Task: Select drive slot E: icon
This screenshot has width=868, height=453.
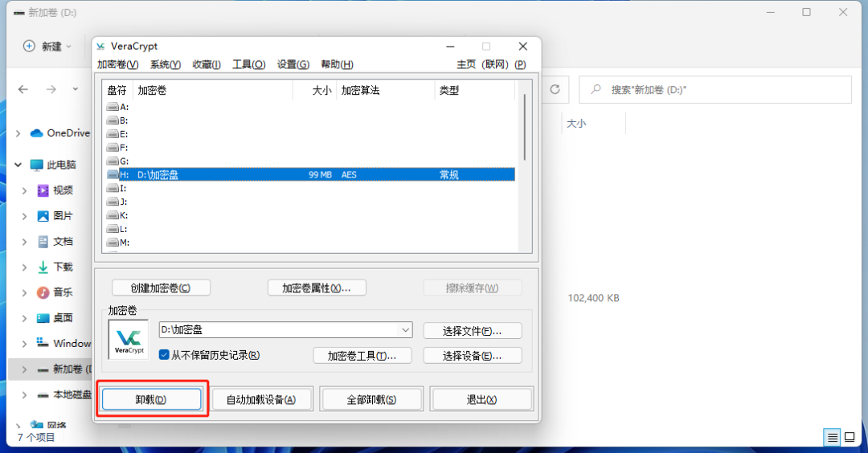Action: (x=113, y=134)
